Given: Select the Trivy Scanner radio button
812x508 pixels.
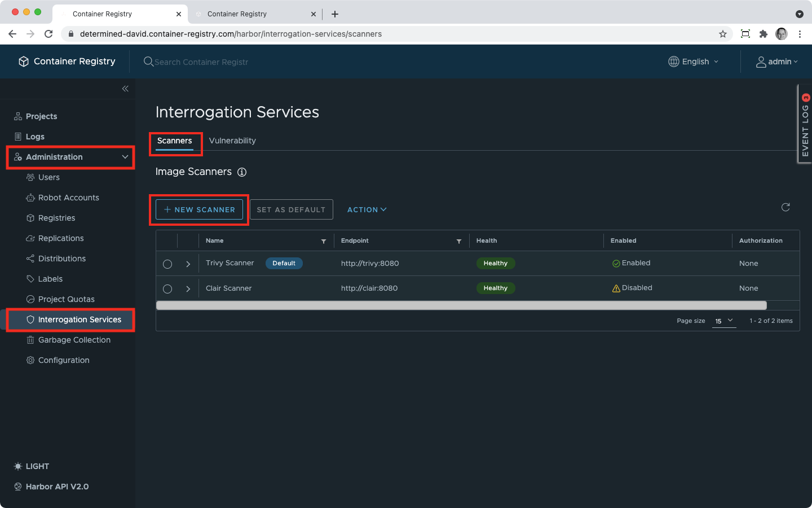Looking at the screenshot, I should pyautogui.click(x=167, y=264).
